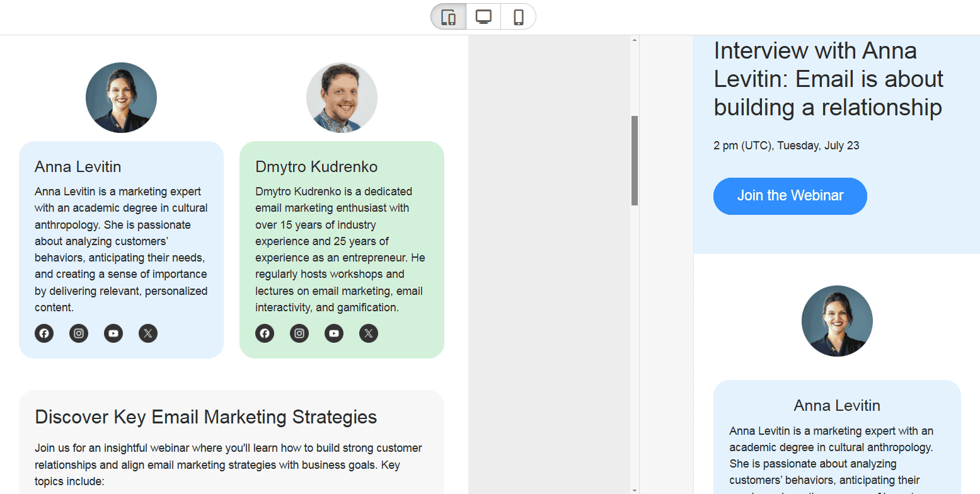This screenshot has width=980, height=494.
Task: Select Anna's avatar in the right preview
Action: 837,321
